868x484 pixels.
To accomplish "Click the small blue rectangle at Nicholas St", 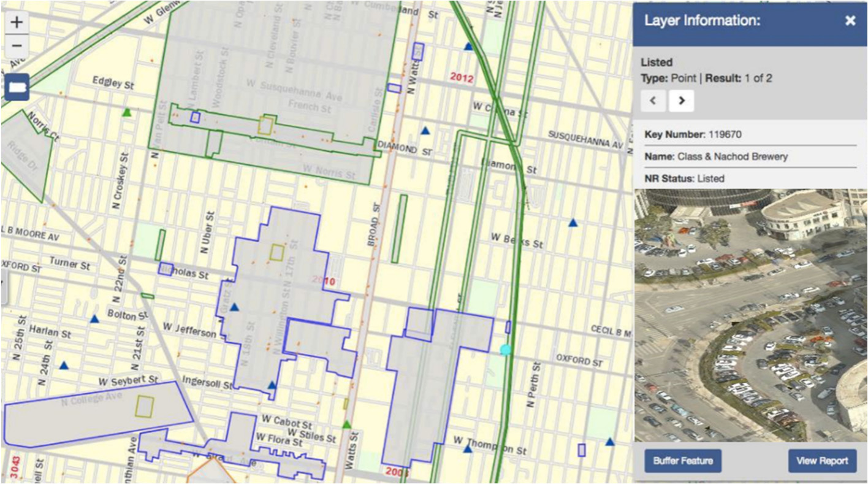I will coord(166,269).
